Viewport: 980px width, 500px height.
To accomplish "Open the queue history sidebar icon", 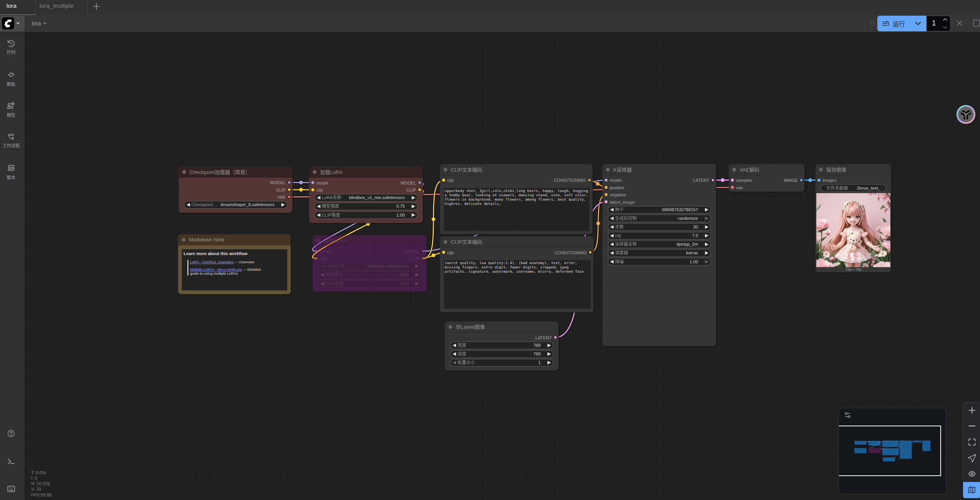I will (x=11, y=47).
